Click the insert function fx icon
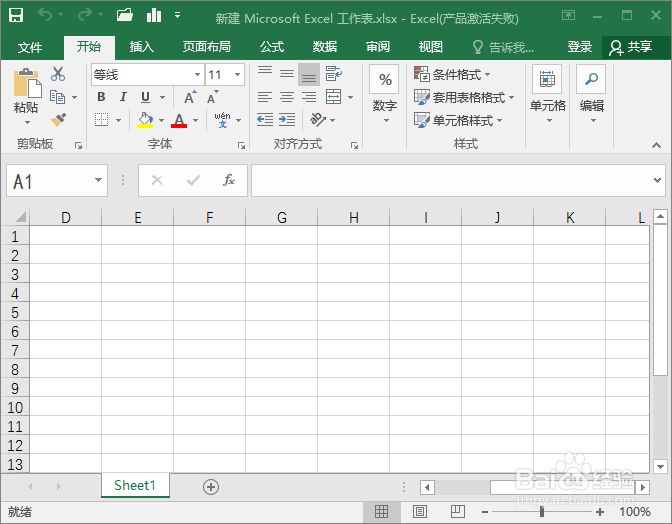The height and width of the screenshot is (524, 672). (x=228, y=180)
